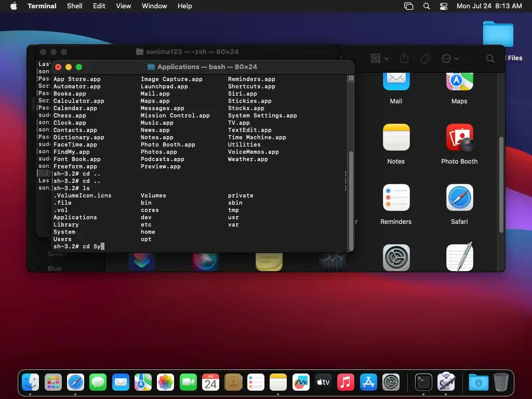
Task: Open Downloads folder in the Dock
Action: 478,382
